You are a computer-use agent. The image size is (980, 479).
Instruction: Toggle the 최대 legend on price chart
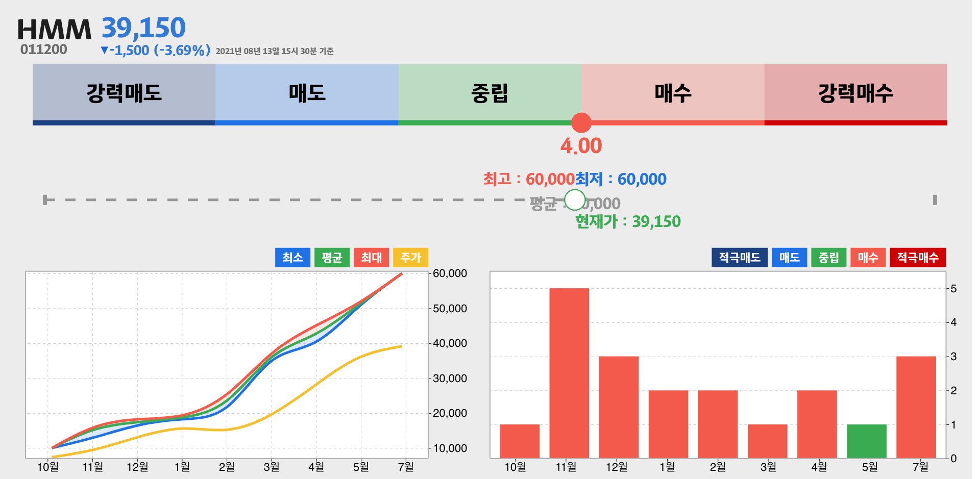click(371, 258)
